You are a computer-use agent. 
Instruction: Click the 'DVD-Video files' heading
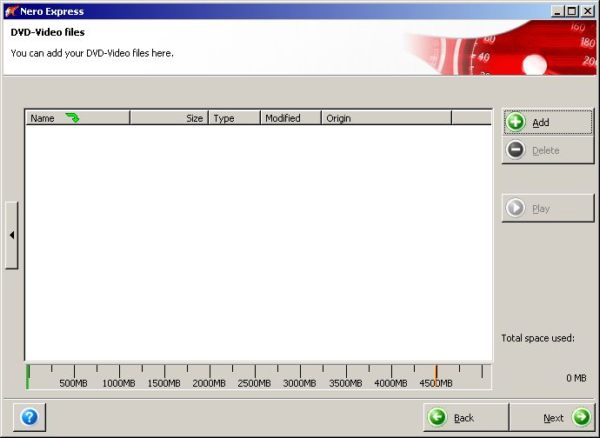pyautogui.click(x=48, y=32)
